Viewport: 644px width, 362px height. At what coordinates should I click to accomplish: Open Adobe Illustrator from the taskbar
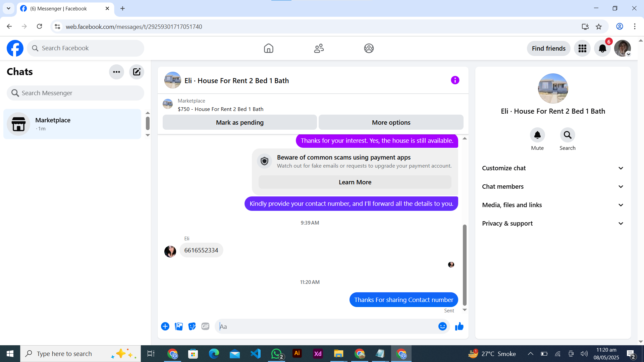point(297,354)
